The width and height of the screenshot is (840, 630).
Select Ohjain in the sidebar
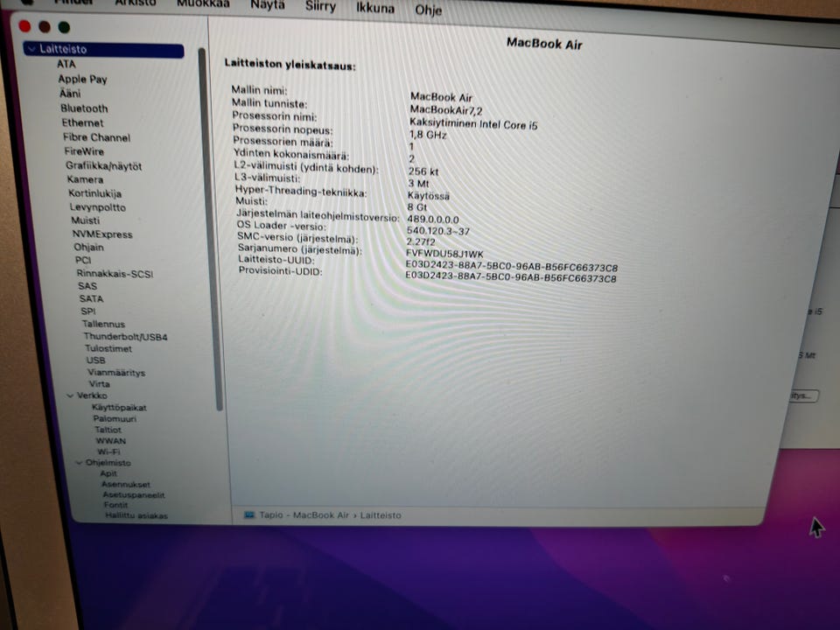point(89,247)
